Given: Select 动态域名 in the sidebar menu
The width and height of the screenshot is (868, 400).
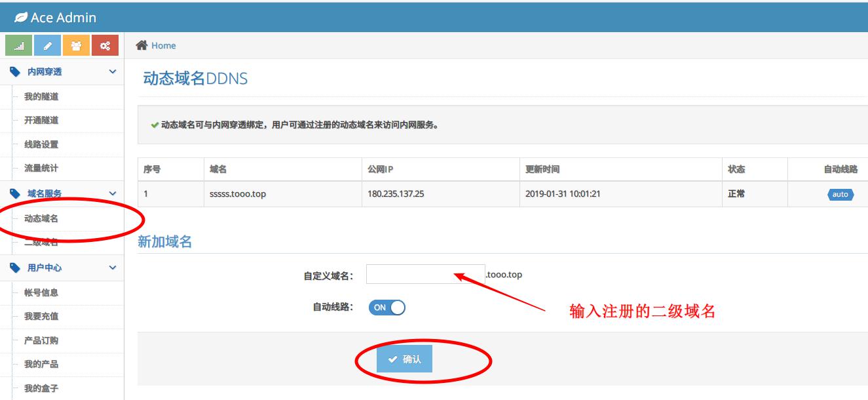Looking at the screenshot, I should pyautogui.click(x=41, y=218).
